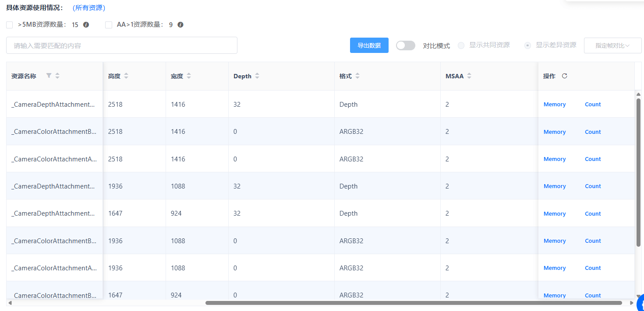Open the filter icon in 资源名称 header
Image resolution: width=644 pixels, height=311 pixels.
49,76
